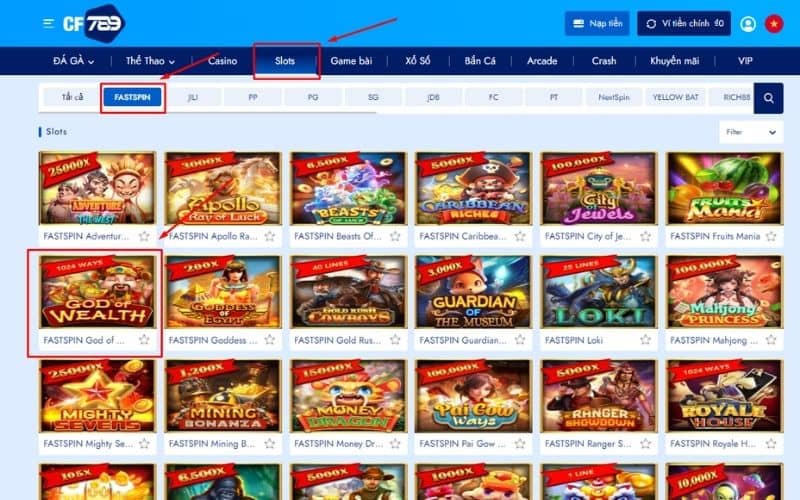The width and height of the screenshot is (800, 500).
Task: Launch the Guardian of the Museum thumbnail
Action: 473,292
